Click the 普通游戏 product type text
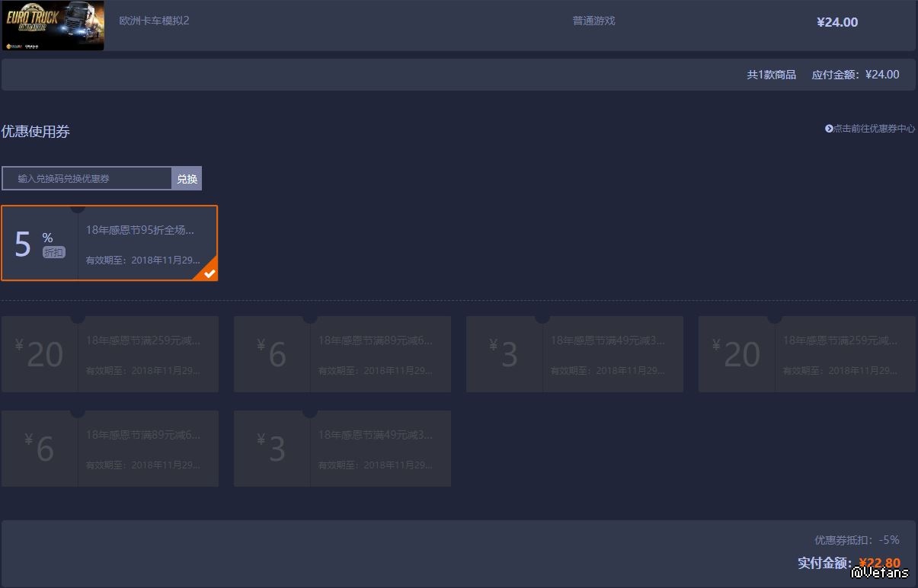 593,21
